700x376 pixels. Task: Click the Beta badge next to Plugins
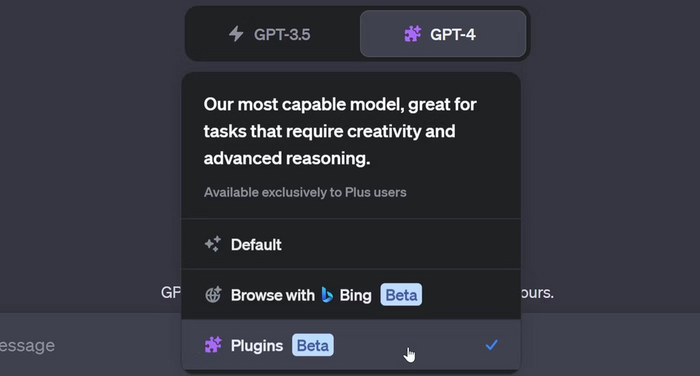pos(312,345)
